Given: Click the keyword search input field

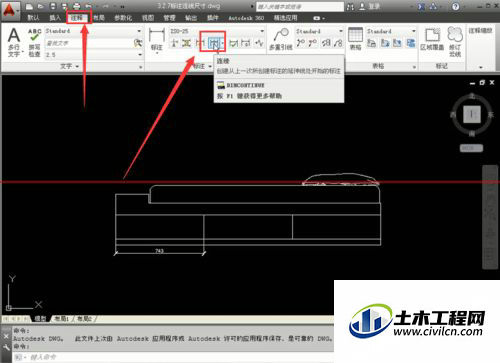Looking at the screenshot, I should pos(299,7).
